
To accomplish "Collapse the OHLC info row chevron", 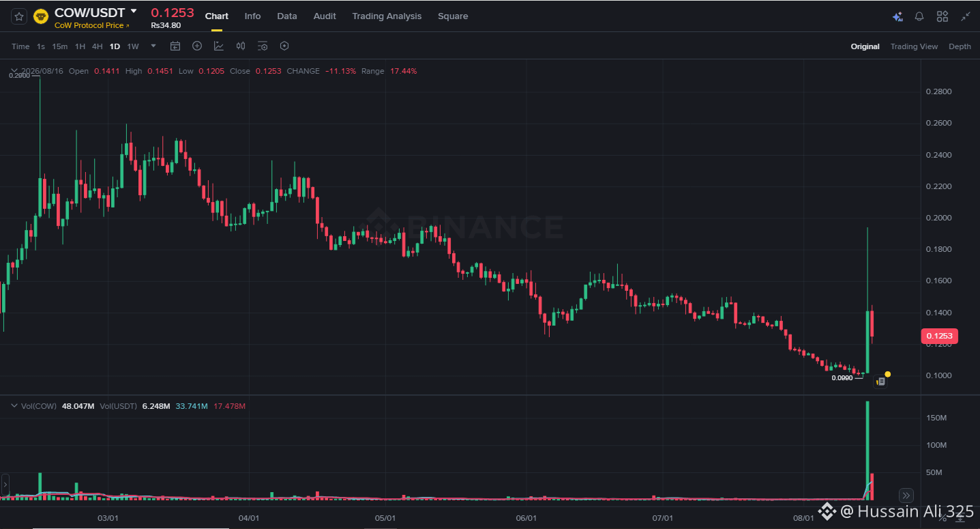I will [14, 71].
